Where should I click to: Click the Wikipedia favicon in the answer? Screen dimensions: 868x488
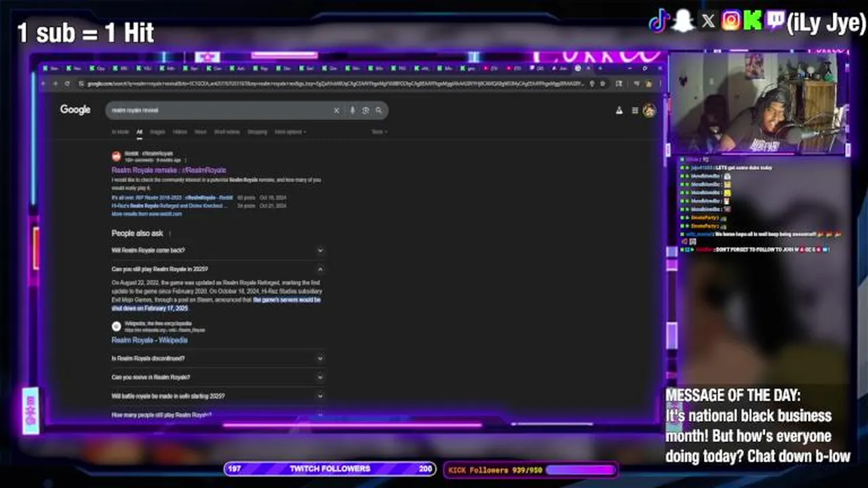click(117, 327)
